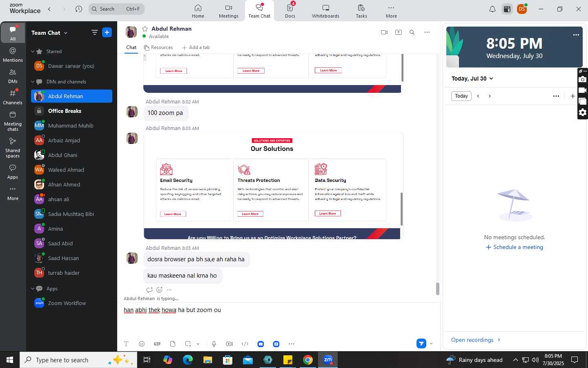Open Meeting chats in sidebar
Screen dimensions: 588x368
(x=13, y=121)
